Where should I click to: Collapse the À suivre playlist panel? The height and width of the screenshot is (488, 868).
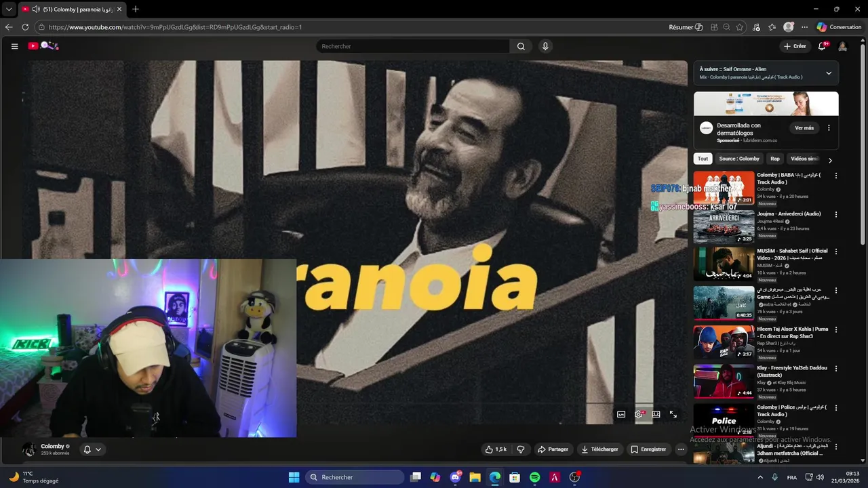pos(829,73)
